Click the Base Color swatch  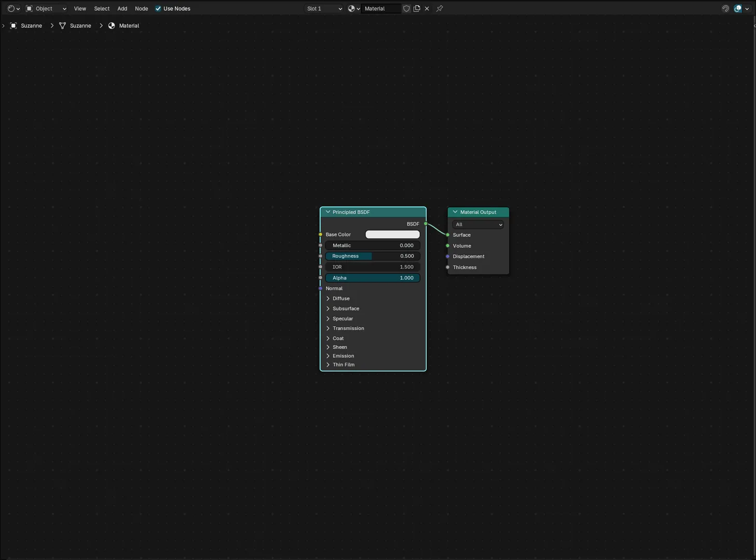coord(392,234)
